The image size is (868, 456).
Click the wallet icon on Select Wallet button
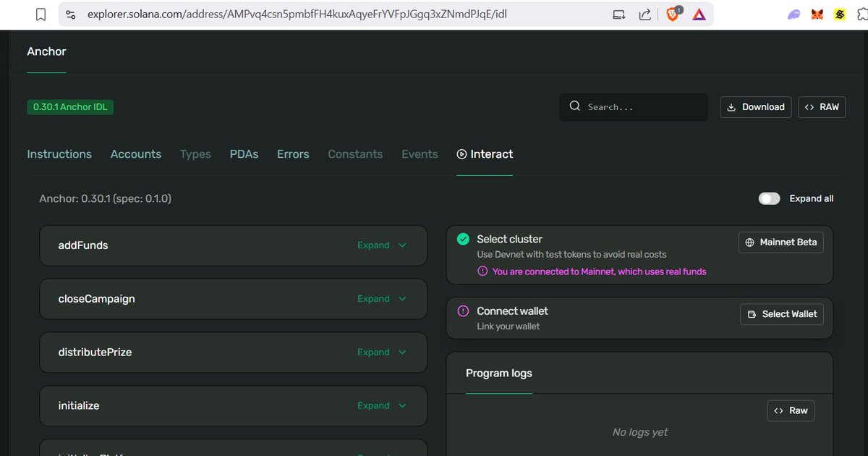click(752, 314)
